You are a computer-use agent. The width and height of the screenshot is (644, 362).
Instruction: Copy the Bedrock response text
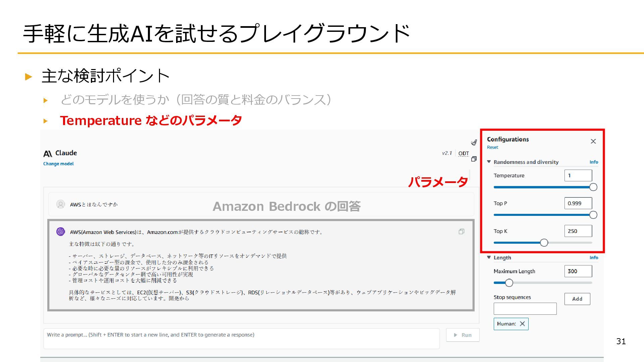click(x=462, y=232)
